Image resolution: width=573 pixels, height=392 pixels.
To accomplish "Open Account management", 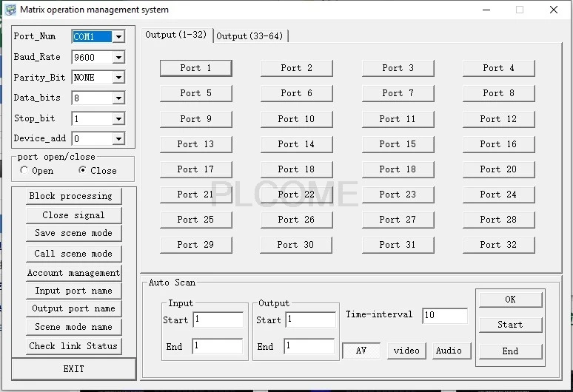I will [x=74, y=273].
